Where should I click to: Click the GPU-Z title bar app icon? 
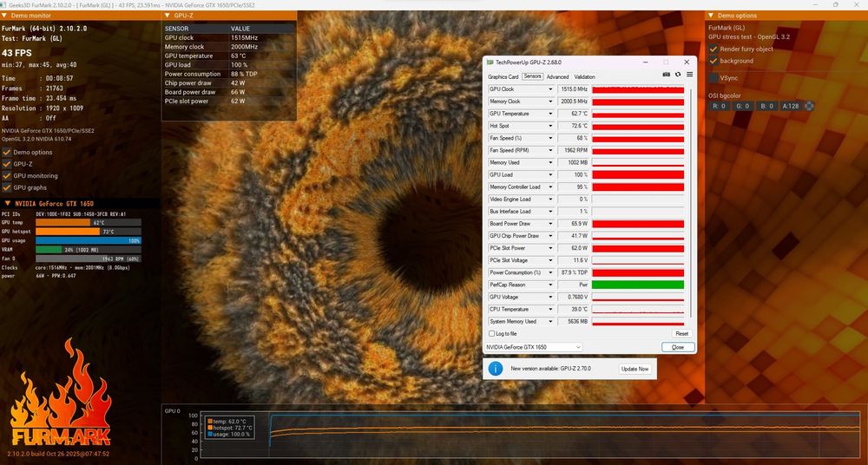tap(490, 62)
